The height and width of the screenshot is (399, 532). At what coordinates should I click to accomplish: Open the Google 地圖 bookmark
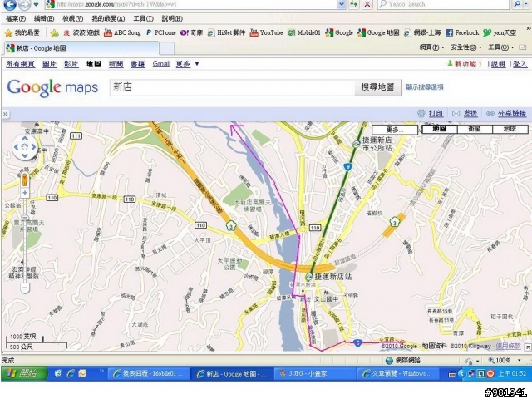tap(378, 32)
